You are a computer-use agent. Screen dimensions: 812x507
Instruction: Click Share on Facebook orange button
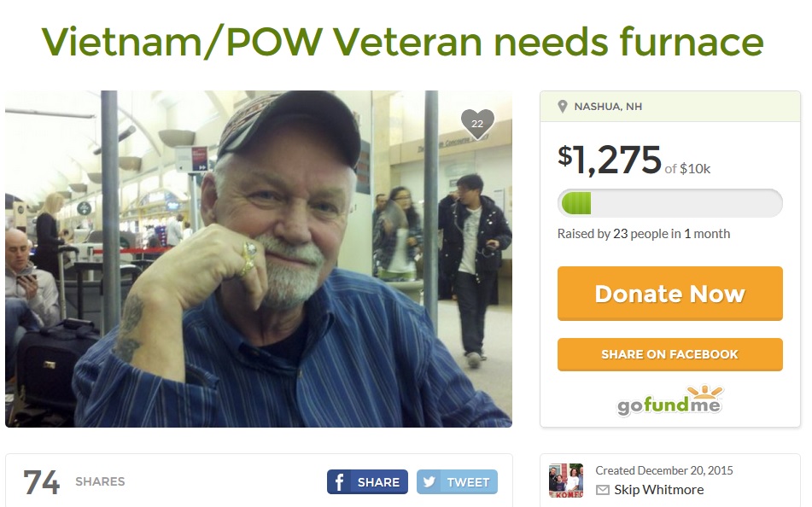tap(669, 355)
